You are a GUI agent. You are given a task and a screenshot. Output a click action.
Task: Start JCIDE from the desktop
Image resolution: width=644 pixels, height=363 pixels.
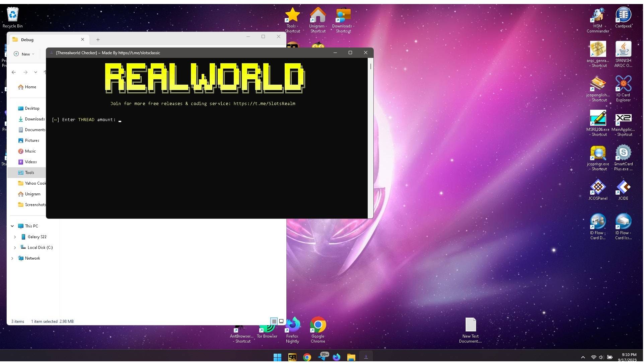tap(623, 186)
